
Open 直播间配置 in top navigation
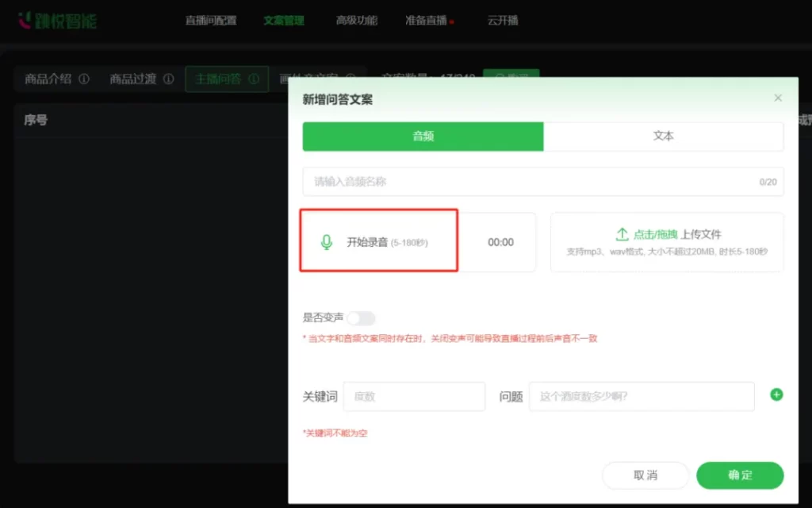click(x=211, y=21)
